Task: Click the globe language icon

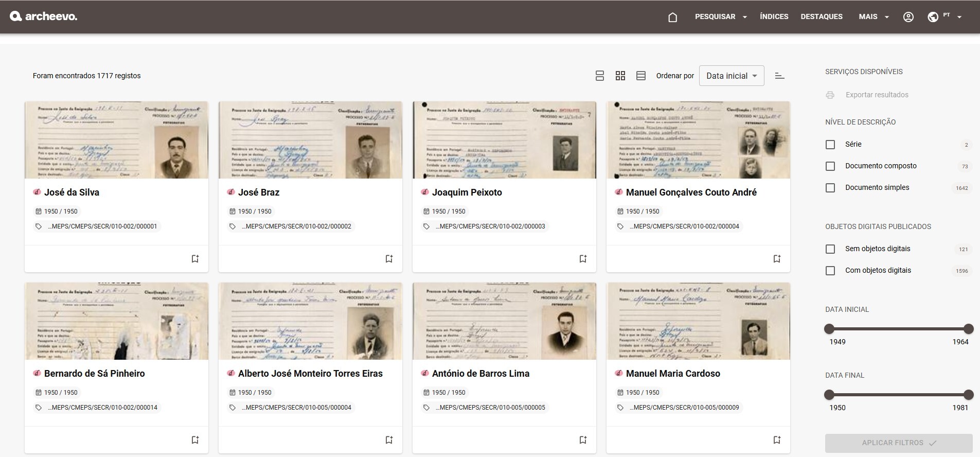Action: pos(933,17)
